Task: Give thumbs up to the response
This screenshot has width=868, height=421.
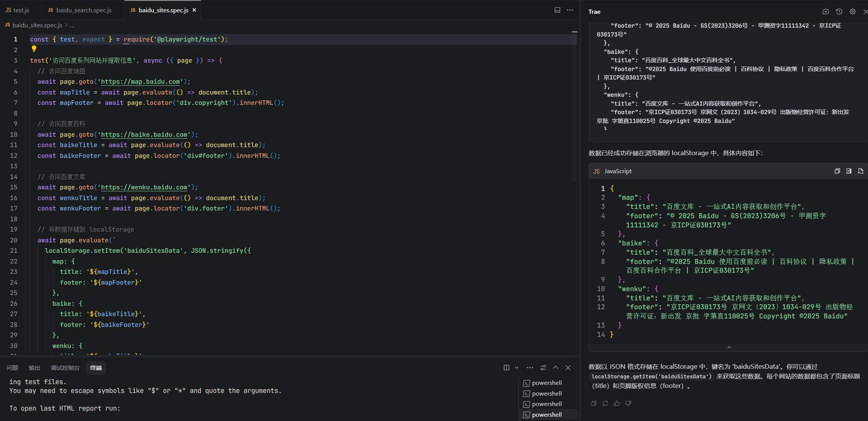Action: pos(617,403)
